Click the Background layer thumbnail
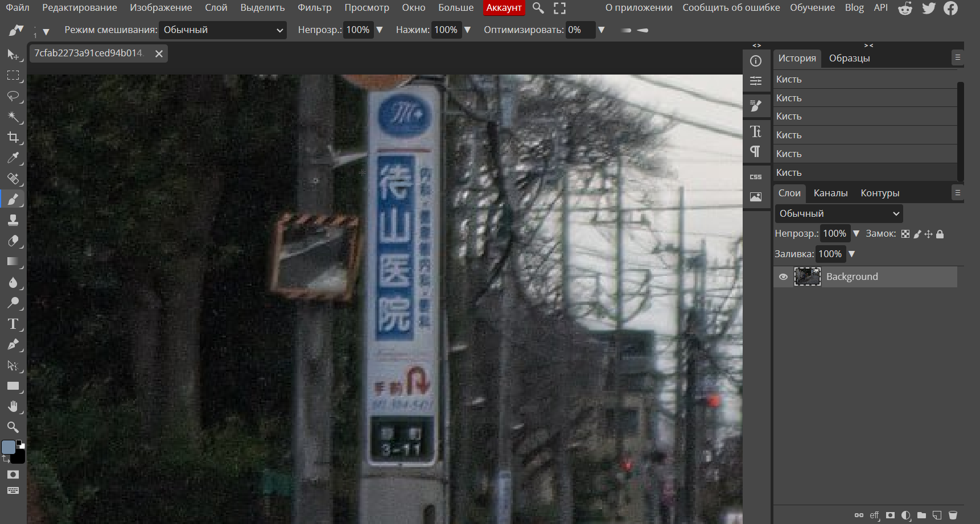Screen dimensions: 980x524 click(807, 277)
